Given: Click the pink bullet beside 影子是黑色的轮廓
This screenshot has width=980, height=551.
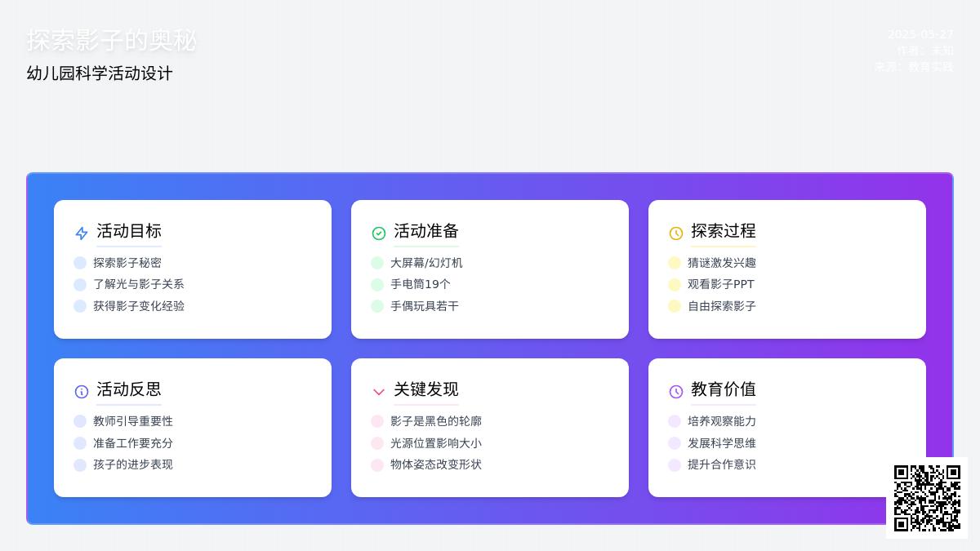Looking at the screenshot, I should tap(377, 421).
